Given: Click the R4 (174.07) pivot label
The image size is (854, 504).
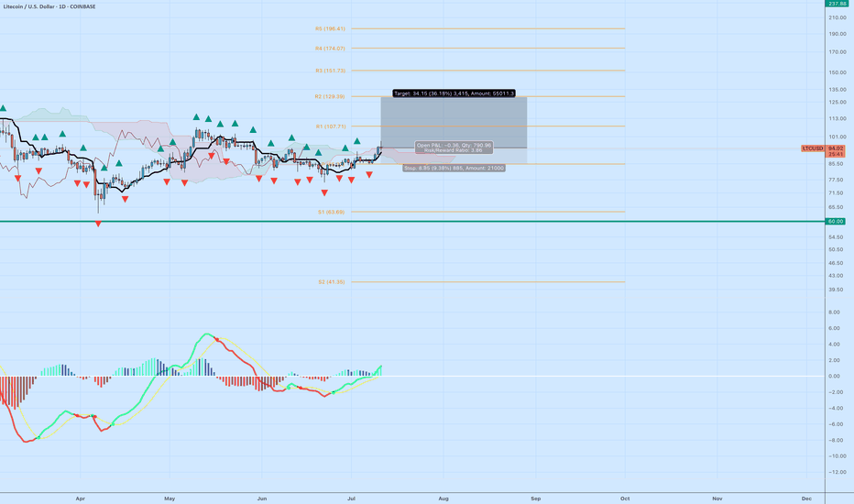Looking at the screenshot, I should click(330, 49).
